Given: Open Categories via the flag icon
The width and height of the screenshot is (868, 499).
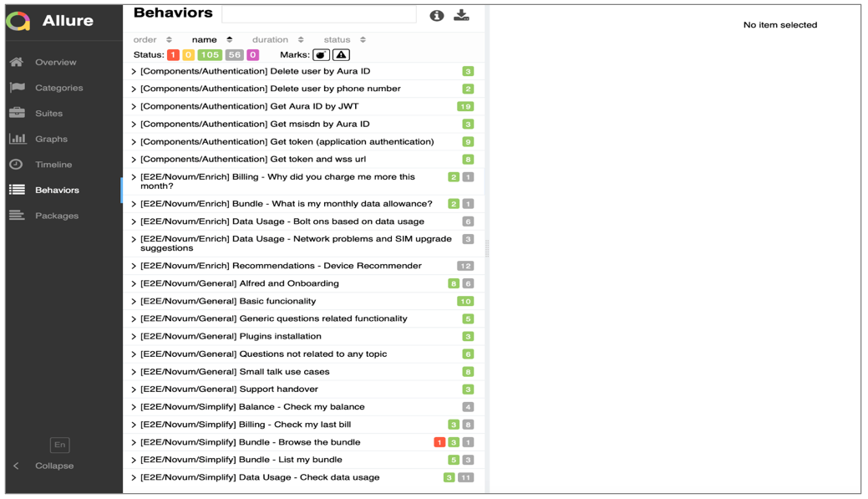Looking at the screenshot, I should point(18,88).
